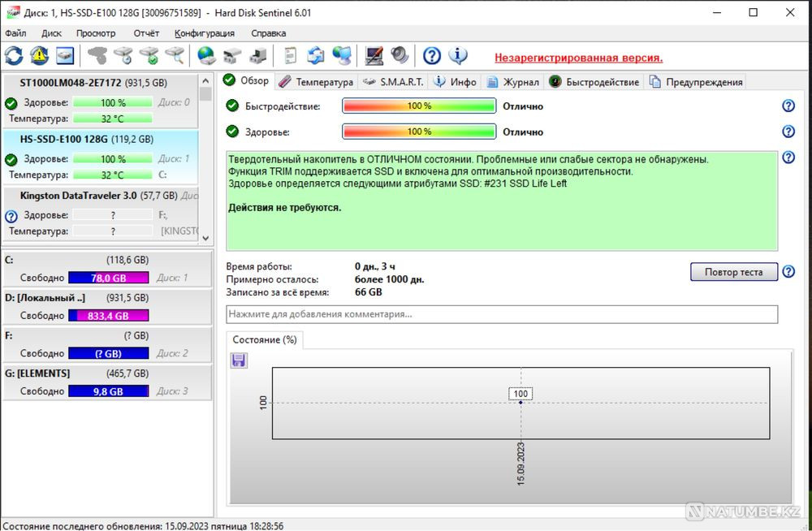Click the disk list scroll up arrow
Viewport: 812px width, 531px height.
click(205, 81)
